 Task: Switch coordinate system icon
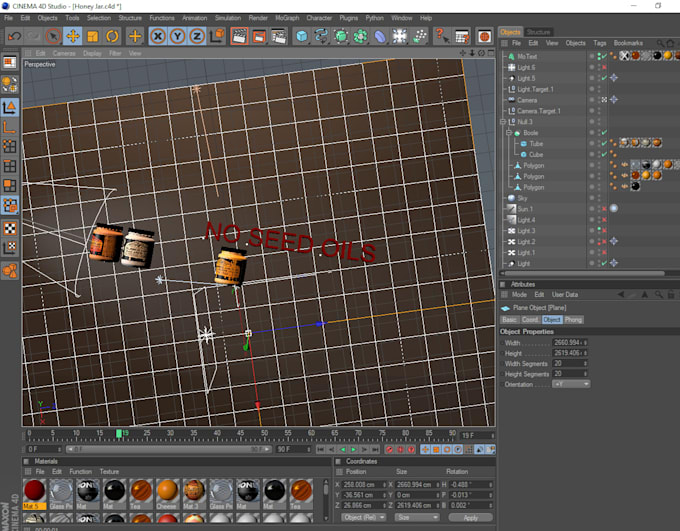tap(217, 36)
